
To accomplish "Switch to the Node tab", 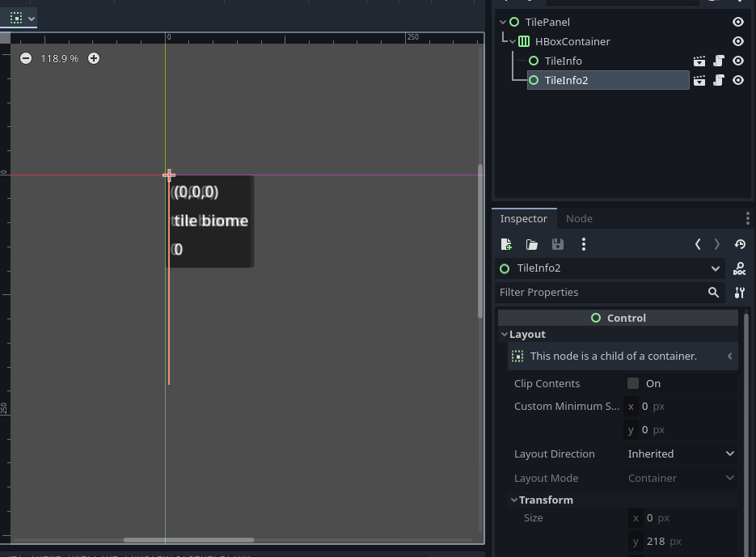I will (x=579, y=218).
